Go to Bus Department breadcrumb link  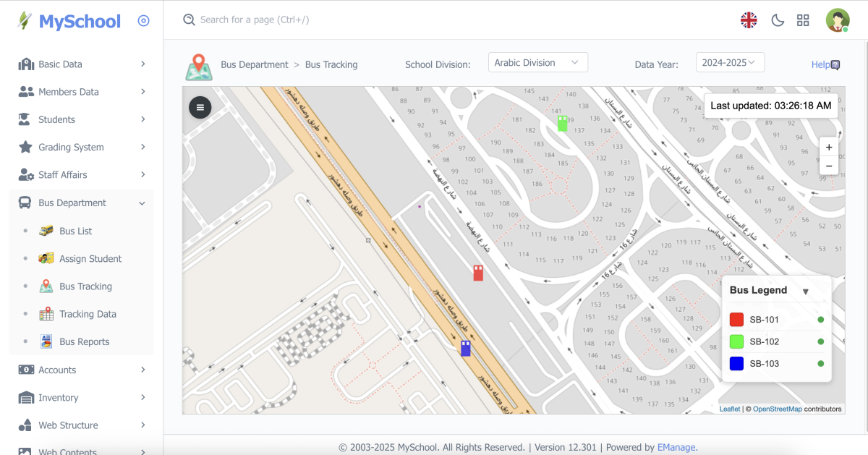255,64
